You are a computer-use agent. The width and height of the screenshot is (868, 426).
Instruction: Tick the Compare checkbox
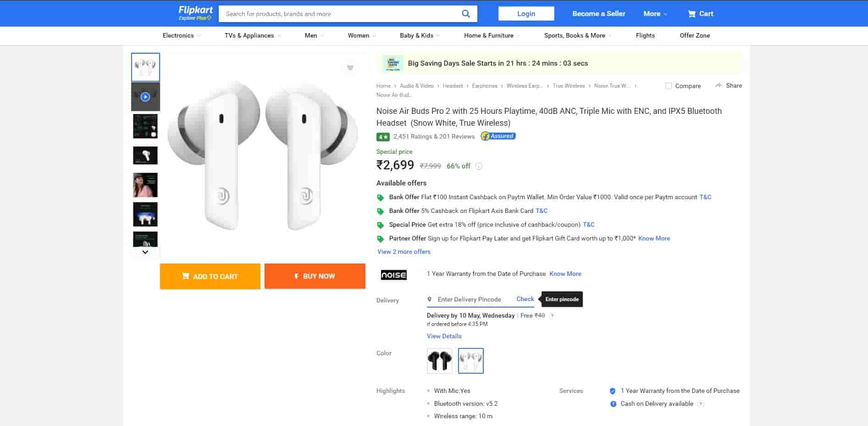pos(669,86)
